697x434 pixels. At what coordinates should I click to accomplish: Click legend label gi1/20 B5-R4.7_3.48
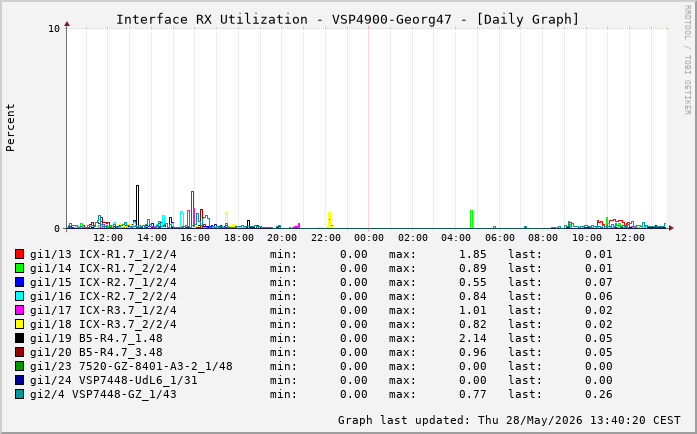(x=96, y=352)
